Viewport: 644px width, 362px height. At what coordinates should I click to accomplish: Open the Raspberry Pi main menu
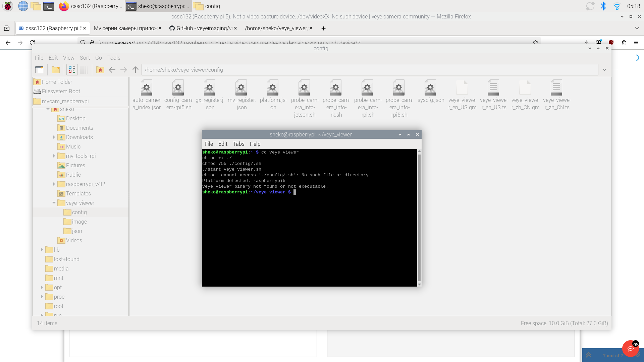click(8, 6)
